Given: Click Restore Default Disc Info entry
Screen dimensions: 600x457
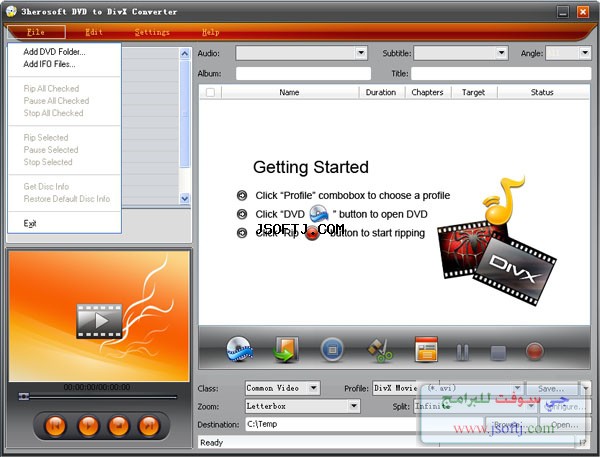Looking at the screenshot, I should (x=67, y=199).
